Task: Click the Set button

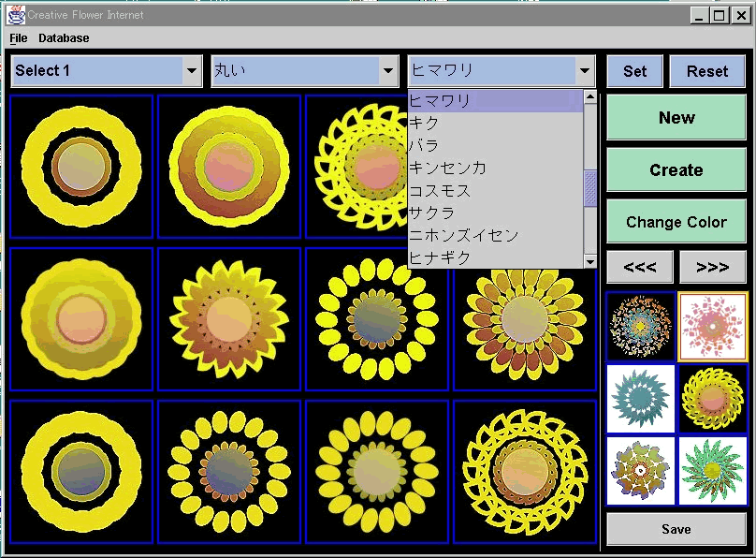Action: [x=634, y=71]
